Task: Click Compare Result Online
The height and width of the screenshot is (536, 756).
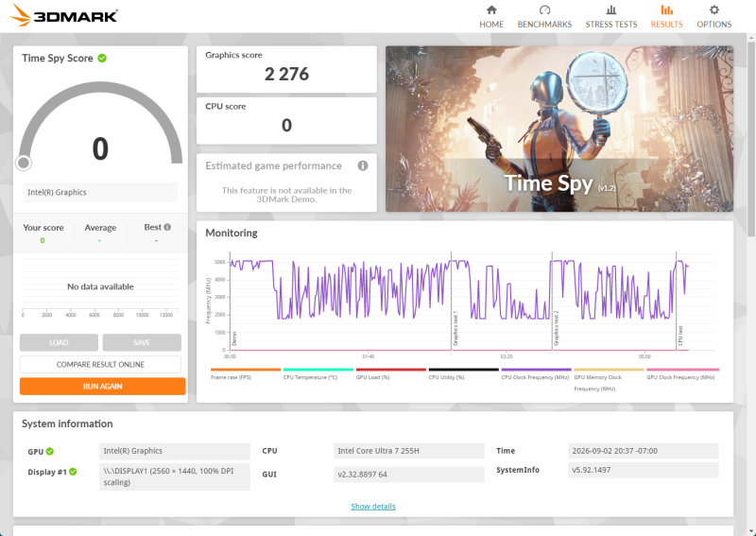Action: (100, 364)
